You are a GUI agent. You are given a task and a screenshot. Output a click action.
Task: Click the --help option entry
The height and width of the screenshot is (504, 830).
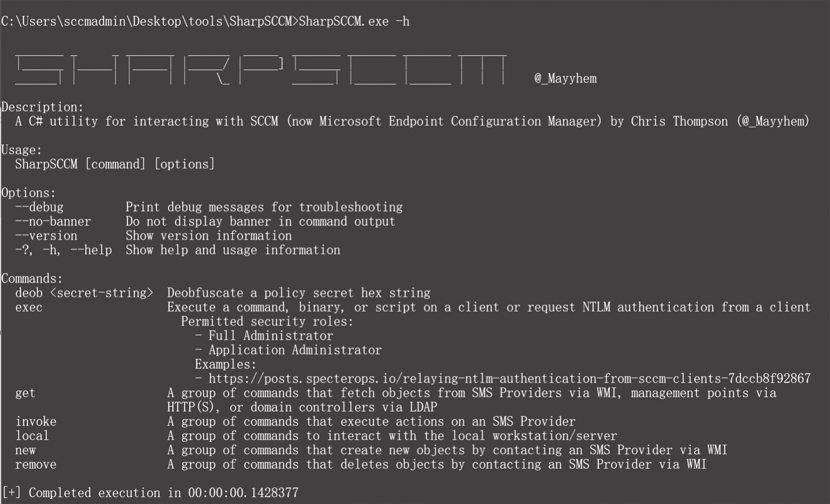coord(64,250)
